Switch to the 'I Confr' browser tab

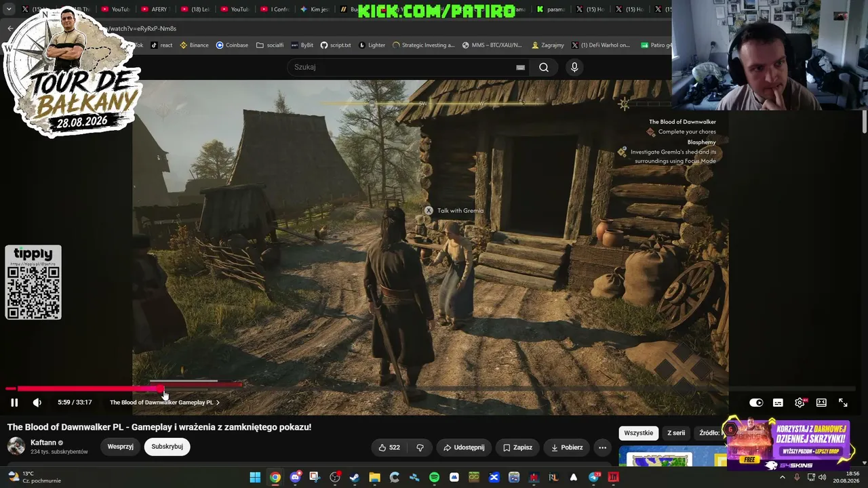275,9
